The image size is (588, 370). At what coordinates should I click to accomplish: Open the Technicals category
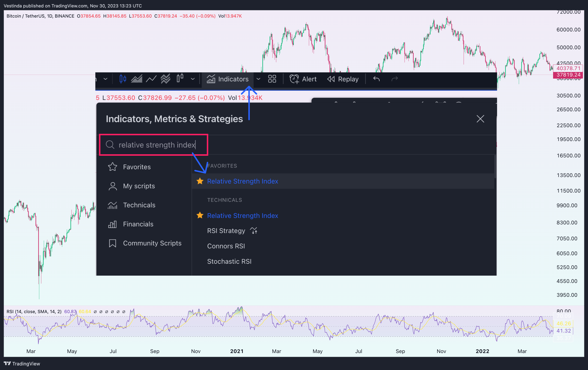coord(131,205)
